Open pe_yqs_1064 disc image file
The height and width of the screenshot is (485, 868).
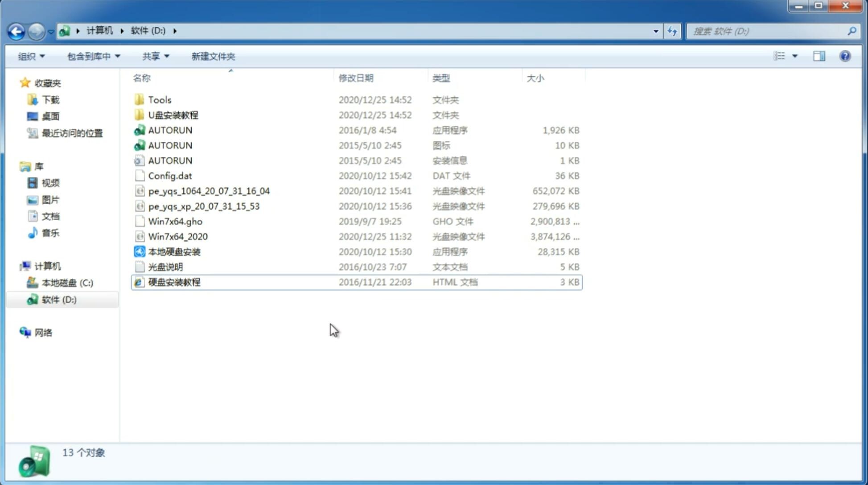(x=209, y=191)
